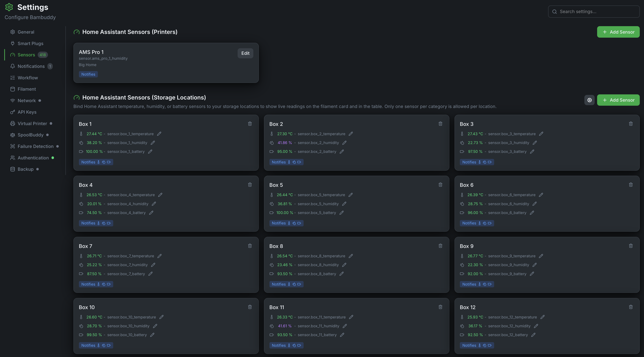Edit sensor.box_3_temperature entry
Viewport: 644px width, 357px height.
(541, 134)
